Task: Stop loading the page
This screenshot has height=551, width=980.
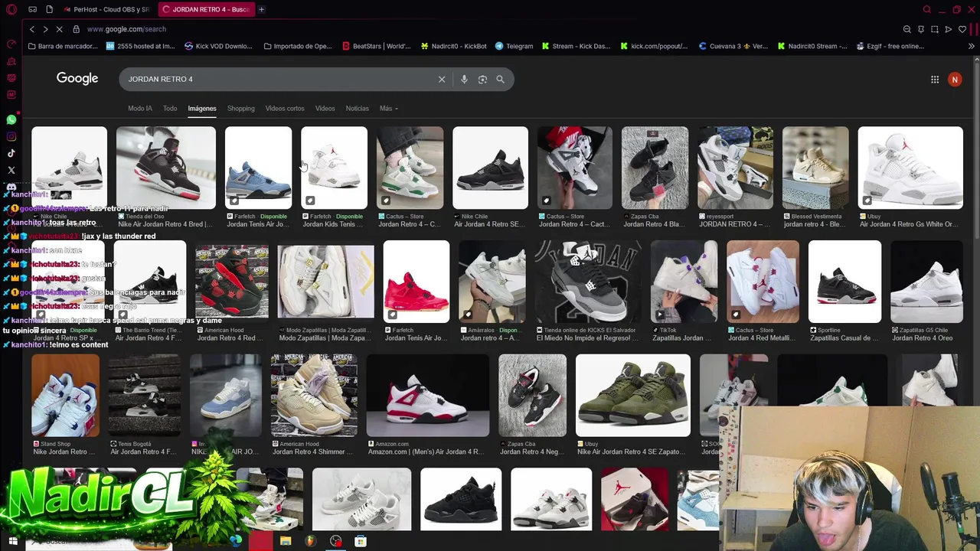Action: click(59, 29)
